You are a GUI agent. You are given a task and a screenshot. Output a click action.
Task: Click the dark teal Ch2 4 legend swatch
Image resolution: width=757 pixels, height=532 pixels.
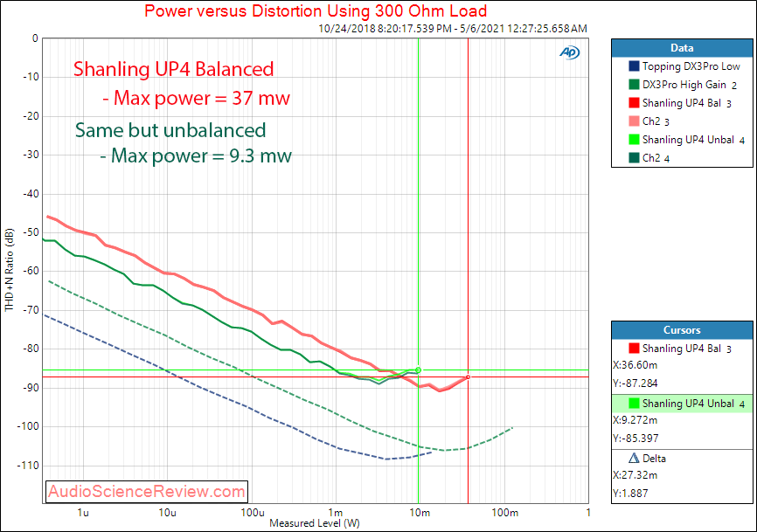pos(634,158)
